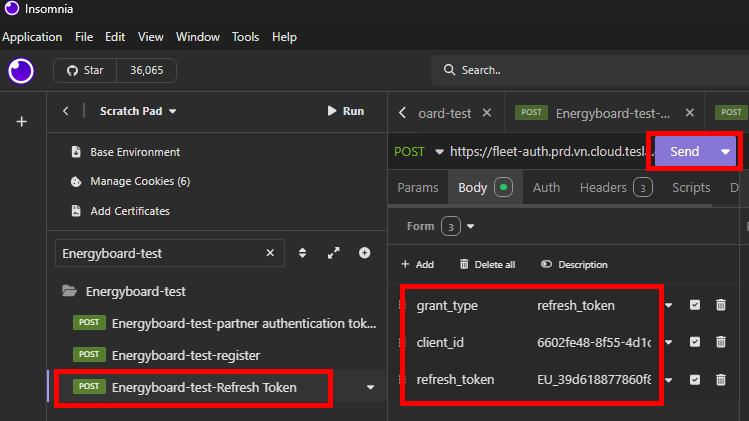The image size is (749, 421).
Task: Open the refresh_token row type dropdown
Action: click(669, 380)
